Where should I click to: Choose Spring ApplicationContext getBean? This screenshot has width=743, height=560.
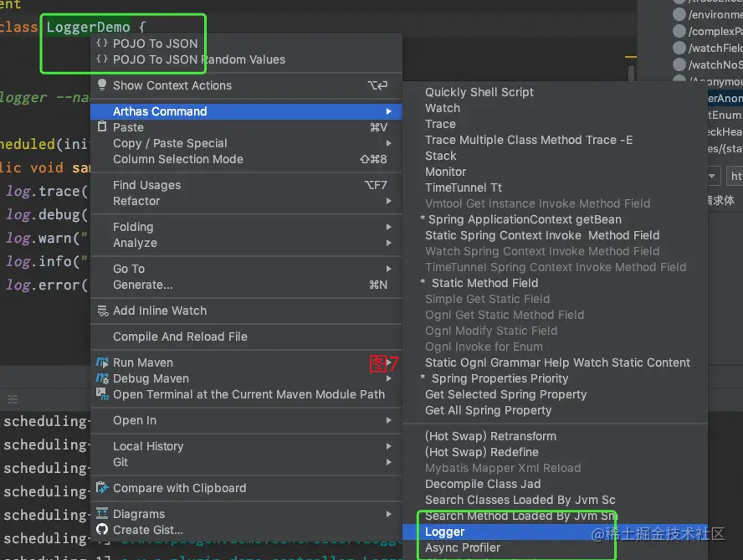555,219
